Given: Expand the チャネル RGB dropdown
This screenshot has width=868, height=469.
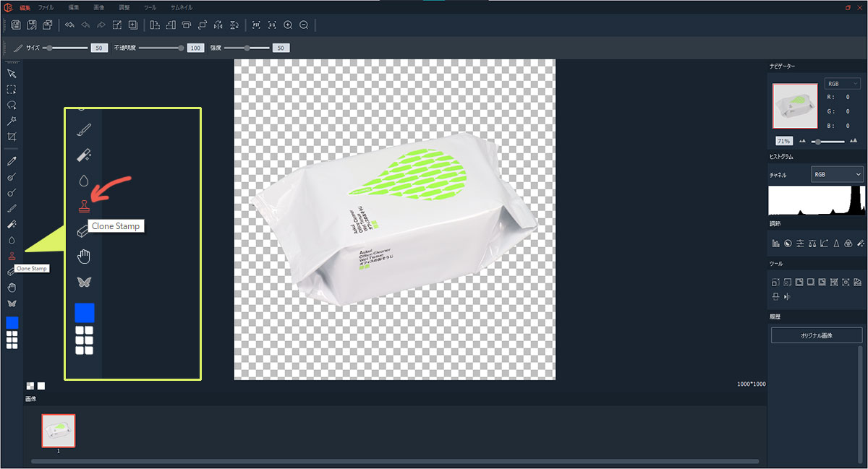Looking at the screenshot, I should tap(837, 174).
